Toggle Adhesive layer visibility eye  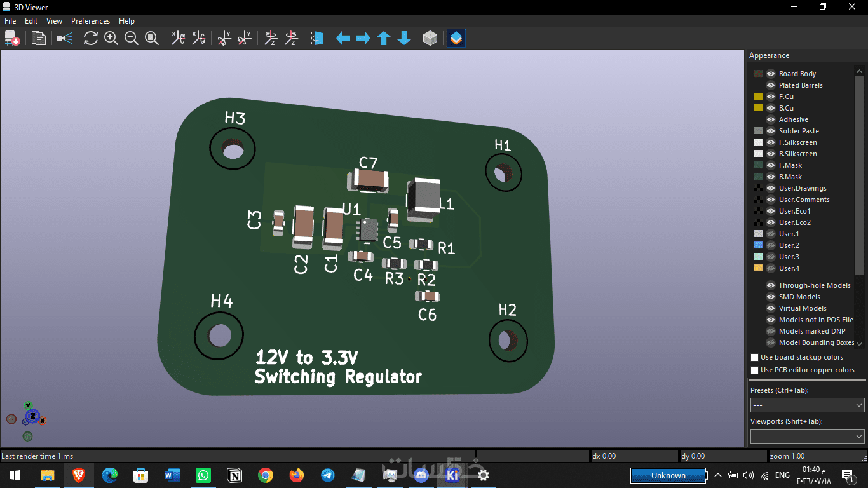pyautogui.click(x=771, y=119)
